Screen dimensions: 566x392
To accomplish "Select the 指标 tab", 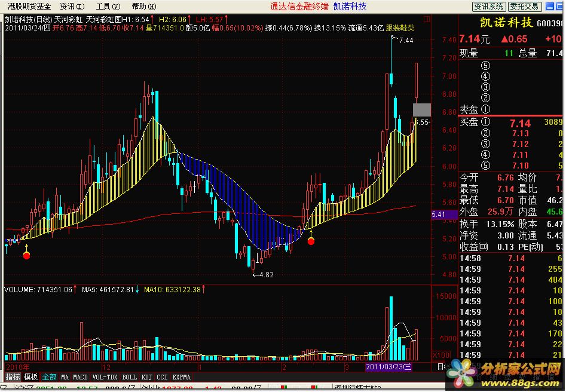I will point(13,377).
